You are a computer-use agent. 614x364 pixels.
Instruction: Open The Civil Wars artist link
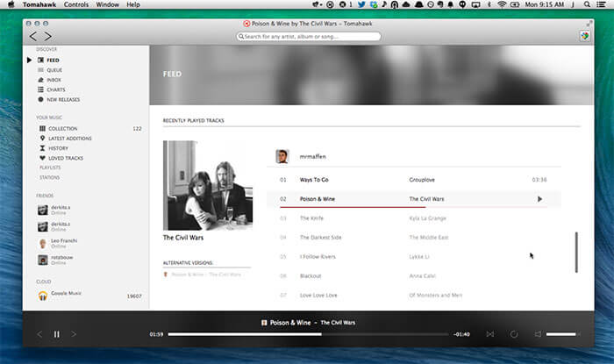[183, 238]
